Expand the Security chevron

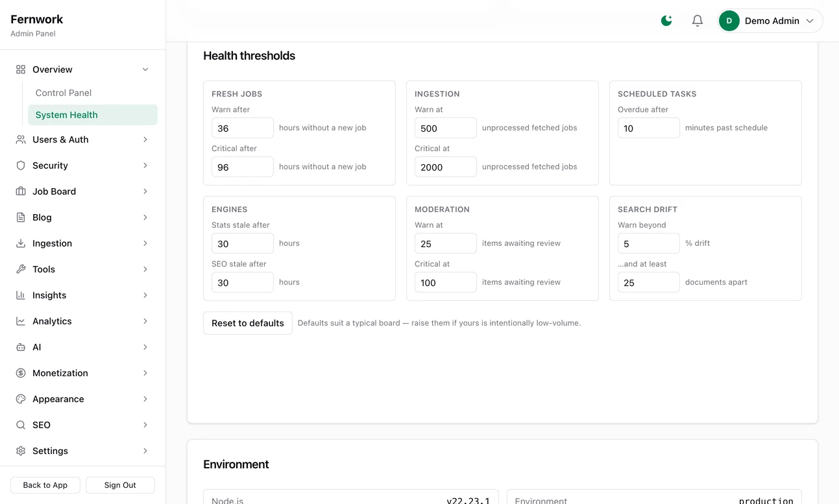145,165
